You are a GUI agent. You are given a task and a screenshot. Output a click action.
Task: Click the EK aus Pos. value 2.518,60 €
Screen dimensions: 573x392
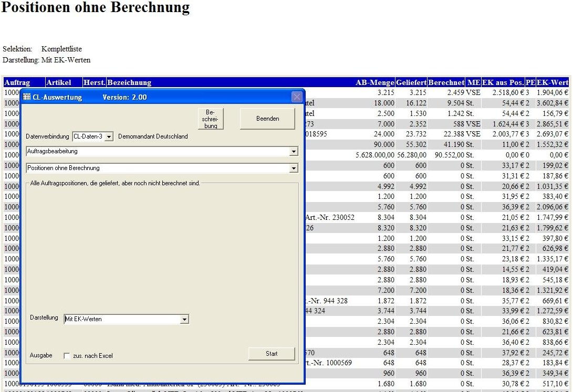(x=508, y=93)
